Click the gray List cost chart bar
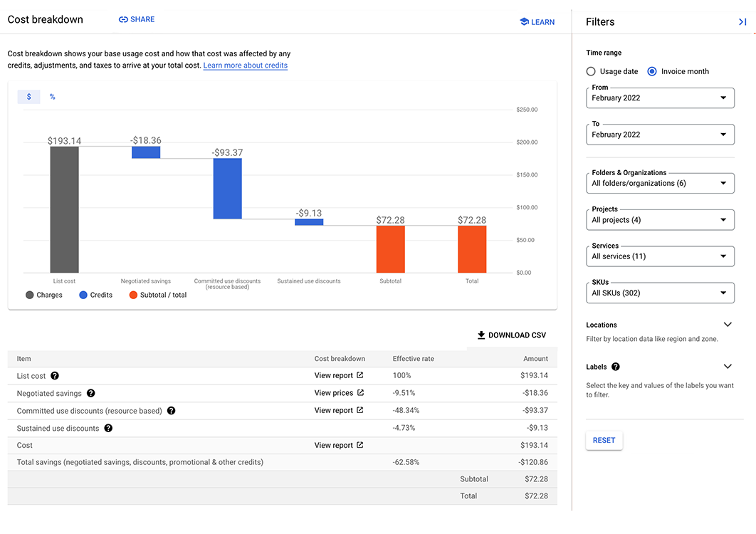Image resolution: width=756 pixels, height=534 pixels. click(x=64, y=210)
